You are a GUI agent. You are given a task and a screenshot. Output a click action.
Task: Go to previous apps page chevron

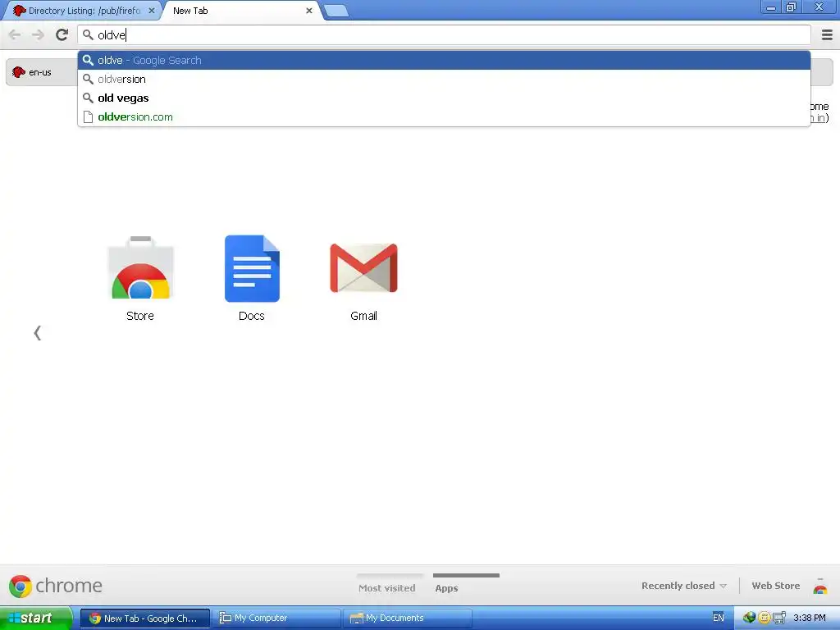(37, 333)
